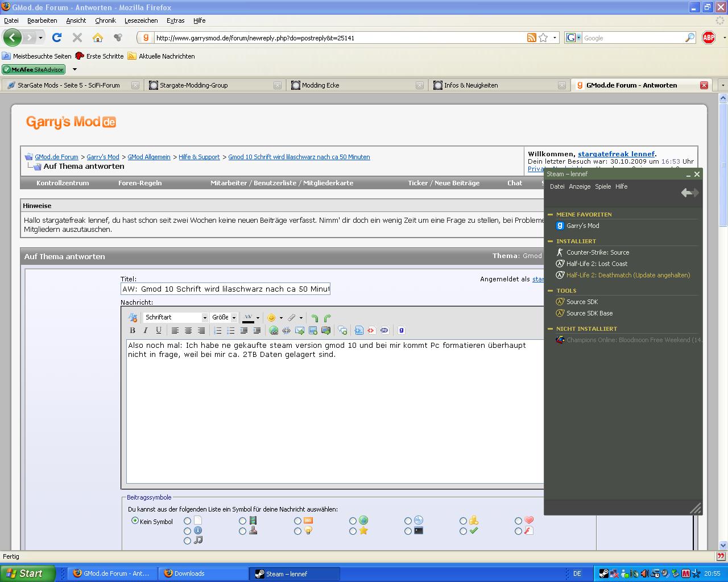Select the music note post icon radio

coord(187,541)
